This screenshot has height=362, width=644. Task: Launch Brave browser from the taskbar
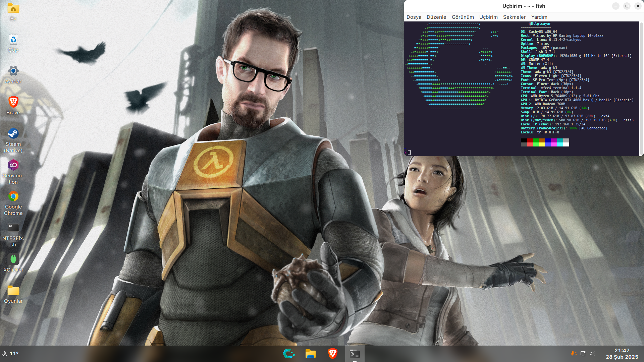[x=333, y=354]
